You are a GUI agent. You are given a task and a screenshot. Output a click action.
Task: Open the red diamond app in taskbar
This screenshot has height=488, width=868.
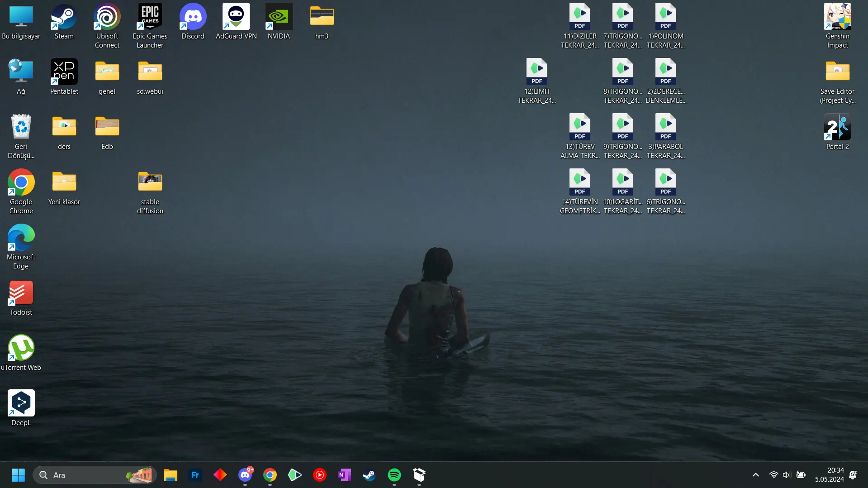click(x=220, y=475)
